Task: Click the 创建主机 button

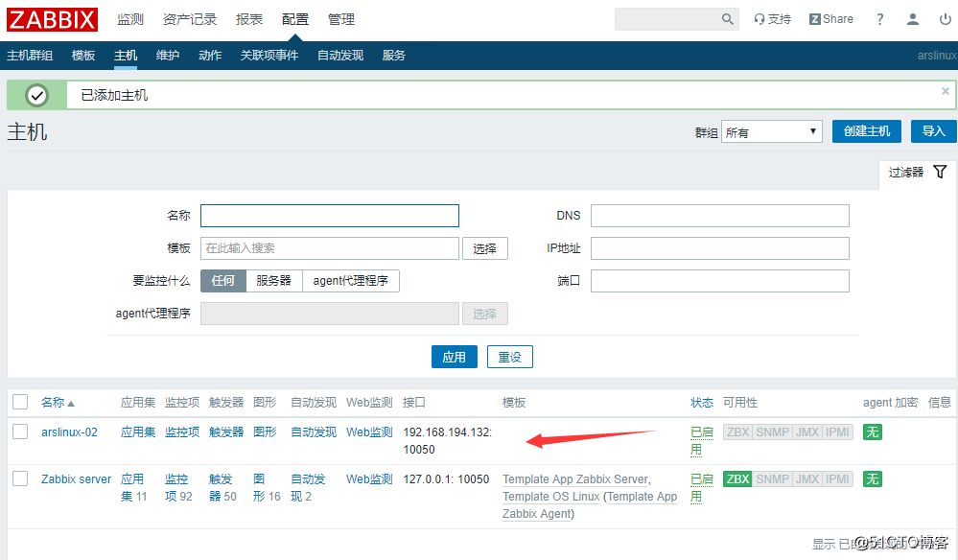Action: (x=866, y=131)
